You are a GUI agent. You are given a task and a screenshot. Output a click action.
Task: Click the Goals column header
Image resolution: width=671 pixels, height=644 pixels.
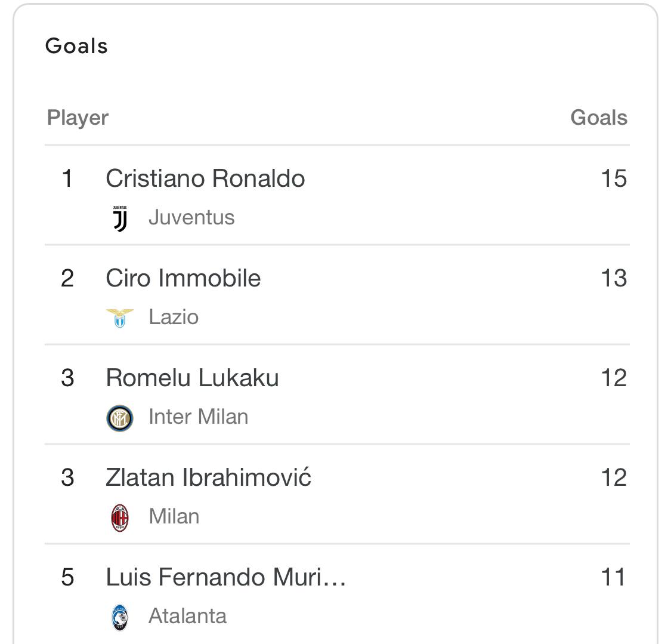pyautogui.click(x=598, y=118)
